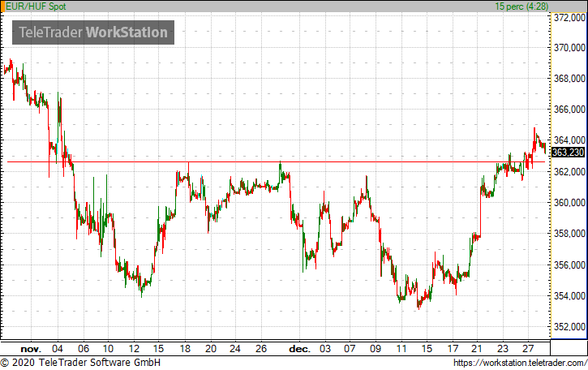Click the 11 date label on time axis
Screen dimensions: 588x370
401,349
